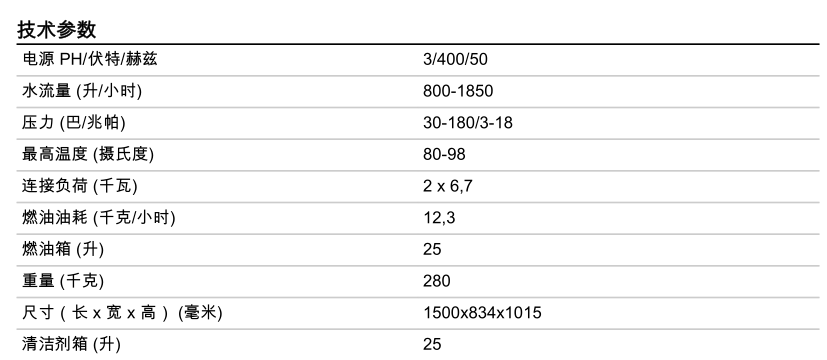Click the 800-1850 flow value
This screenshot has width=827, height=360.
[458, 91]
